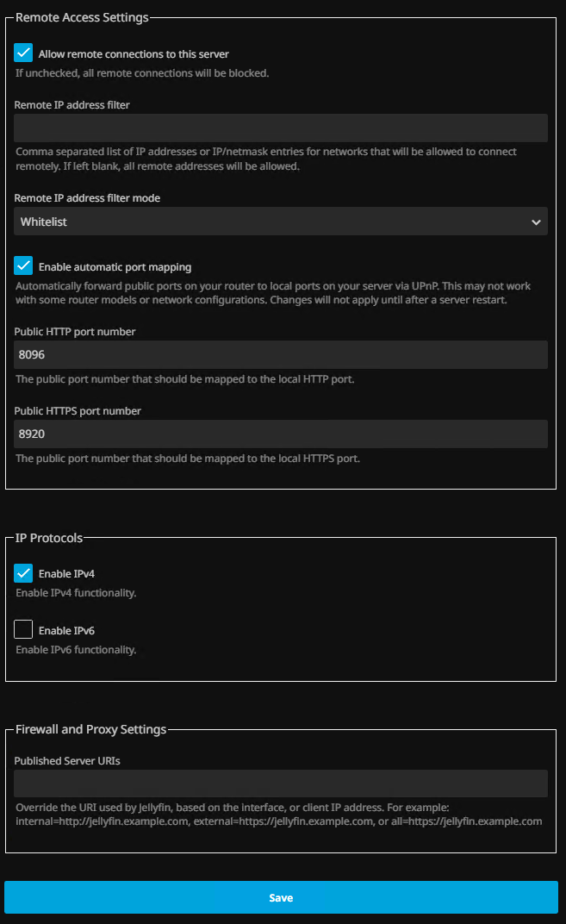Click the "Remote IP address filter mode" field label
The image size is (566, 924).
(x=87, y=198)
